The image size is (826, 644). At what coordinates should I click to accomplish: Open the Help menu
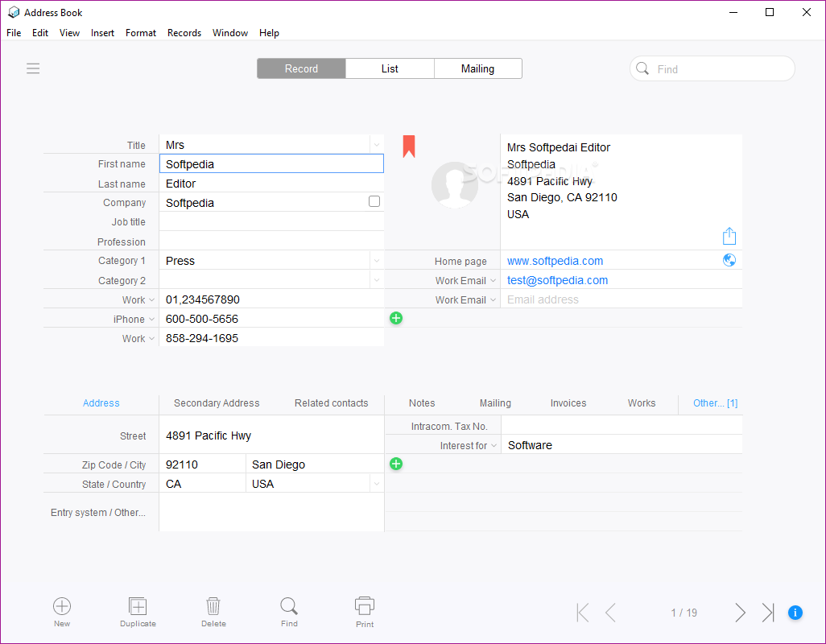(x=269, y=33)
